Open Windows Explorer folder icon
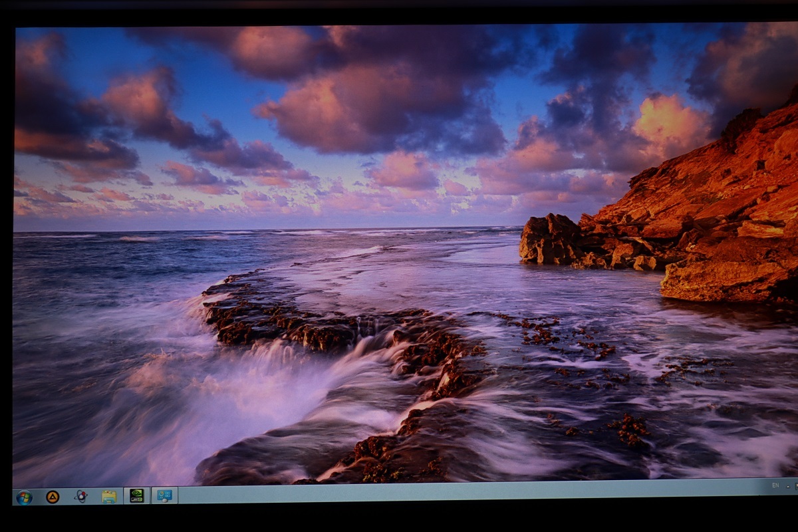 [x=109, y=495]
